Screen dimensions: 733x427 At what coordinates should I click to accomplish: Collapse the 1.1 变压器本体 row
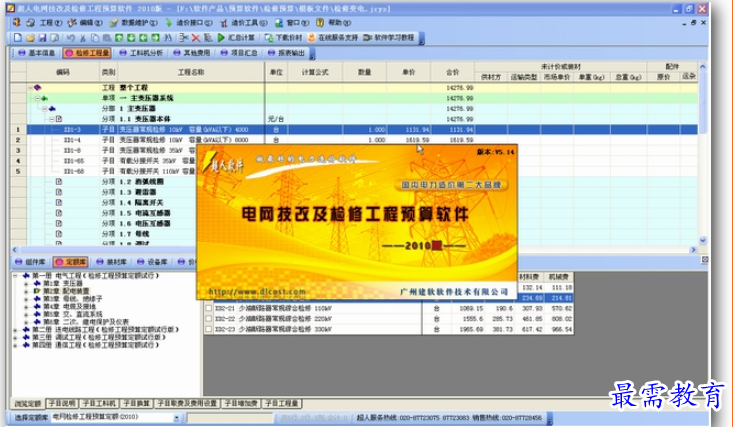pos(52,119)
